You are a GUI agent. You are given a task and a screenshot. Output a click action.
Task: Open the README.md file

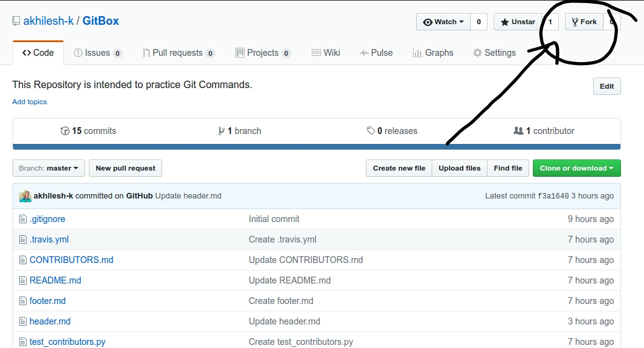(55, 281)
